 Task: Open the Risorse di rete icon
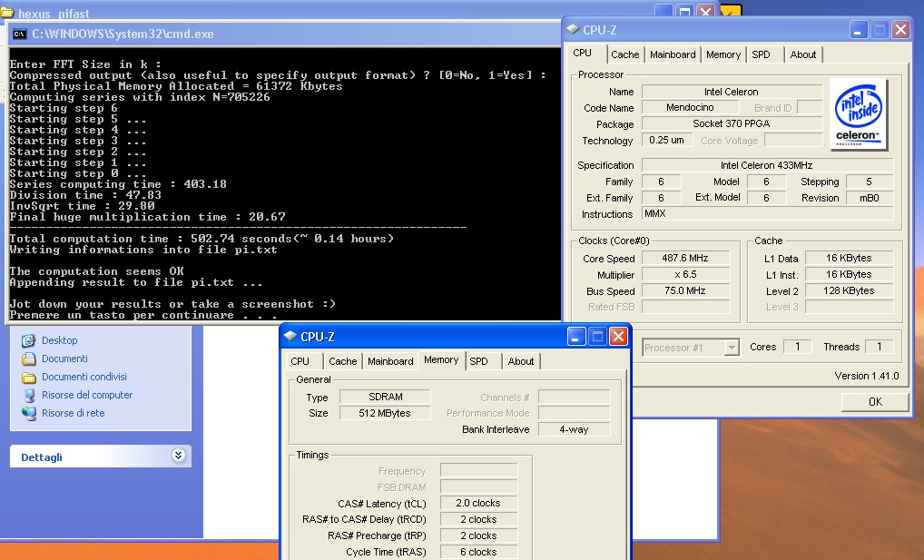(28, 413)
